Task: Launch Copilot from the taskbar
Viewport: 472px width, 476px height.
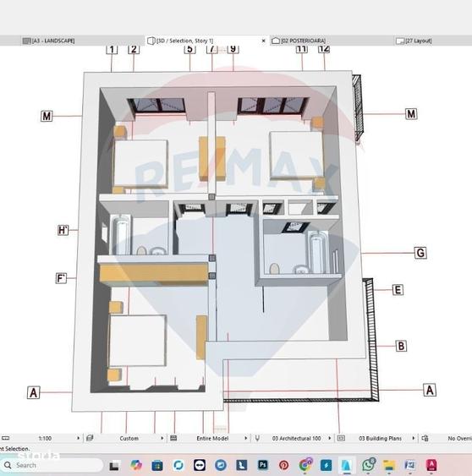Action: [x=136, y=465]
